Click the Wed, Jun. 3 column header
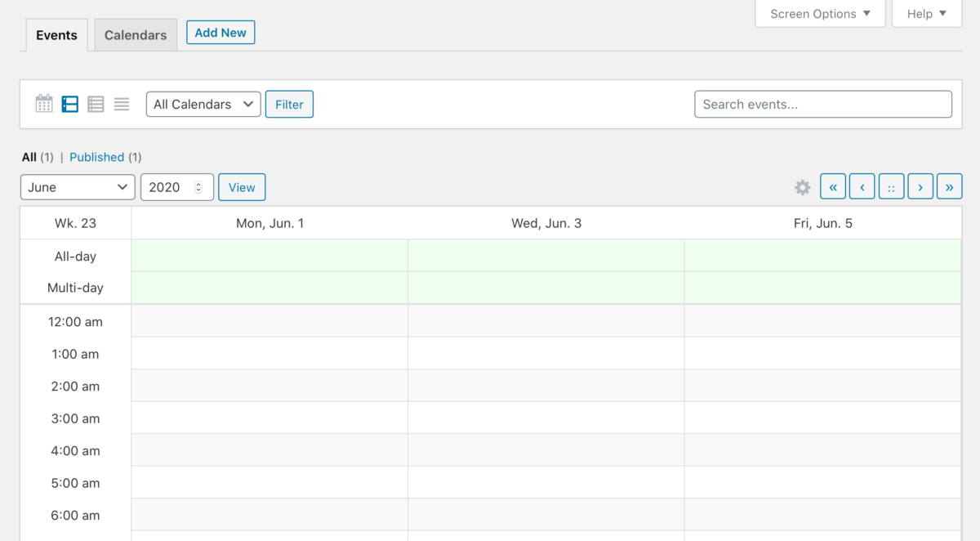980x541 pixels. (546, 223)
